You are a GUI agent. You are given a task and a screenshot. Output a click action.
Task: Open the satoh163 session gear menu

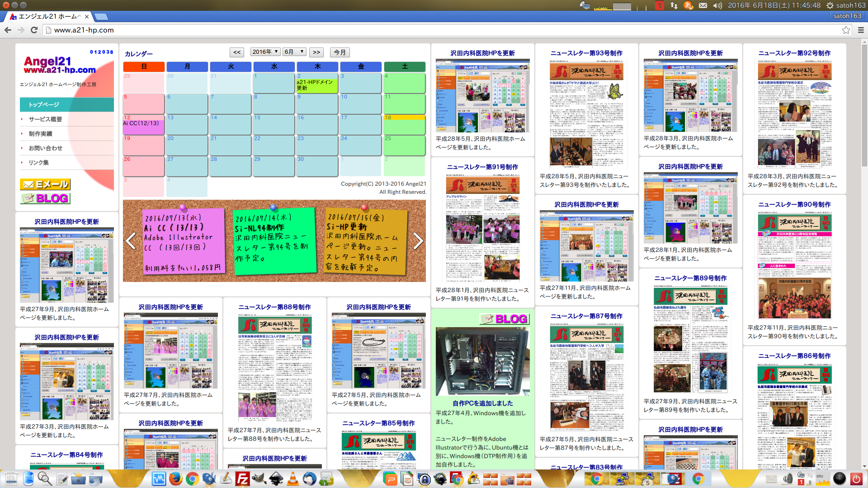pyautogui.click(x=845, y=5)
